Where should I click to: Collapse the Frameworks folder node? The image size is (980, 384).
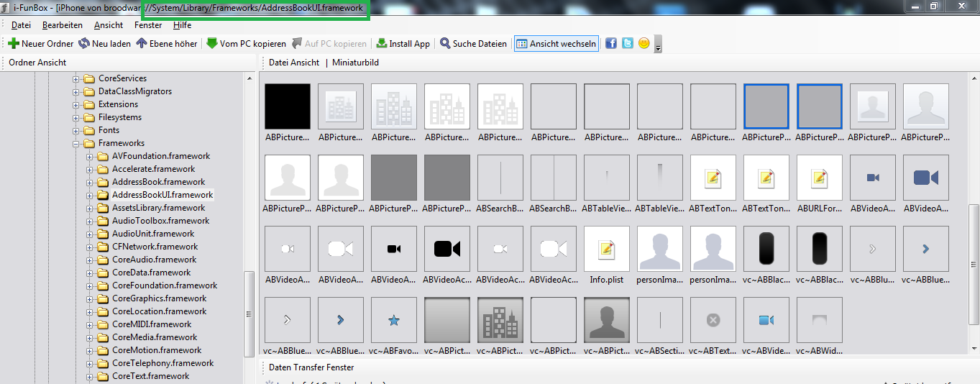click(76, 143)
